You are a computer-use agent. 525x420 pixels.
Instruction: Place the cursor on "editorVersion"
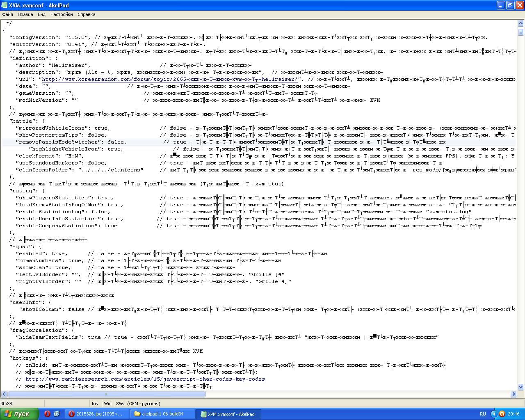point(34,44)
